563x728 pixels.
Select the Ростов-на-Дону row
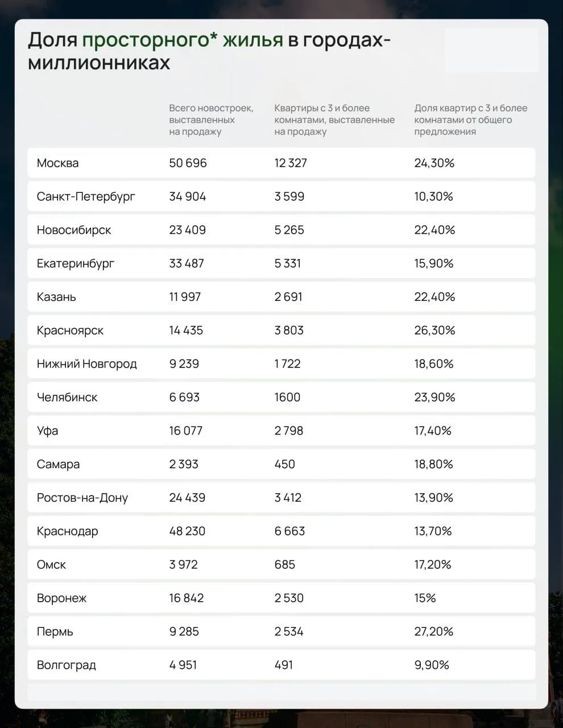pyautogui.click(x=281, y=498)
